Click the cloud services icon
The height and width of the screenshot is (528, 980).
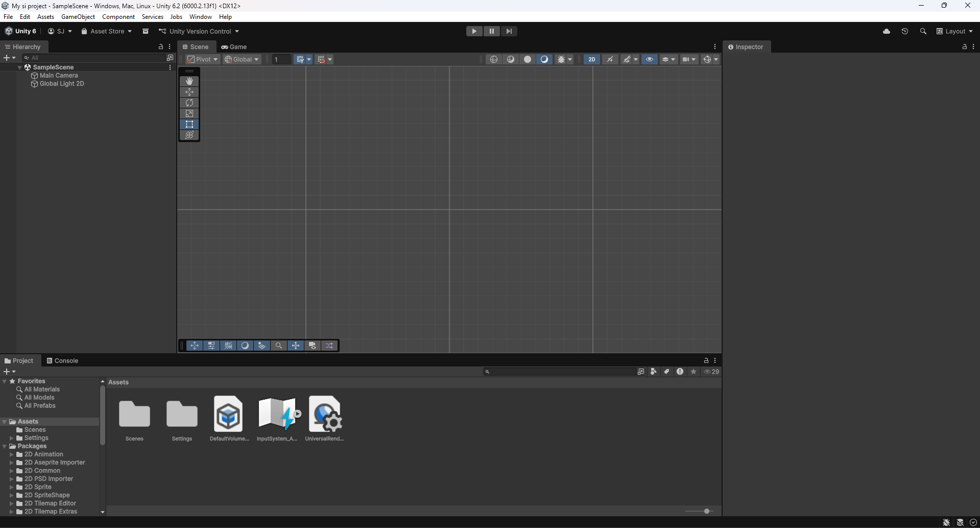887,31
